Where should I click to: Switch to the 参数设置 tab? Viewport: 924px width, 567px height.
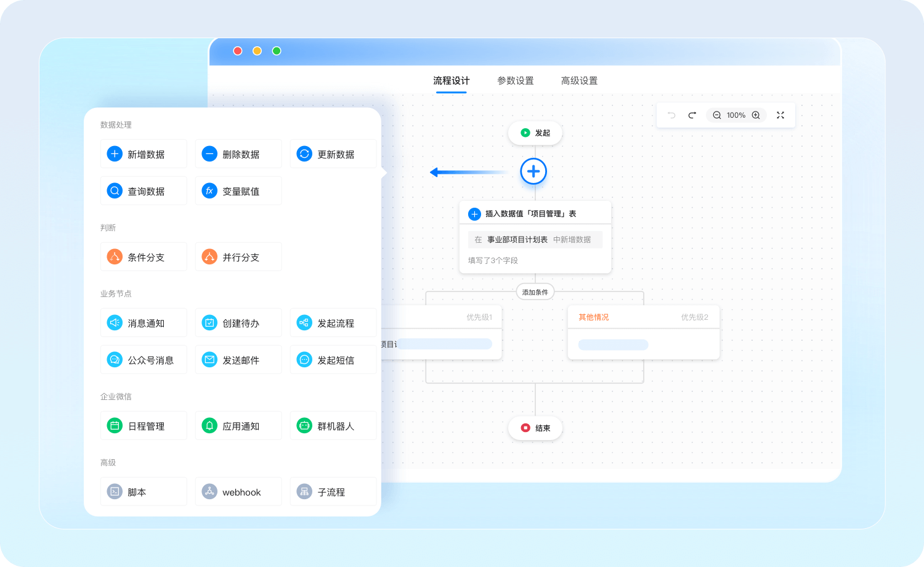click(x=515, y=81)
